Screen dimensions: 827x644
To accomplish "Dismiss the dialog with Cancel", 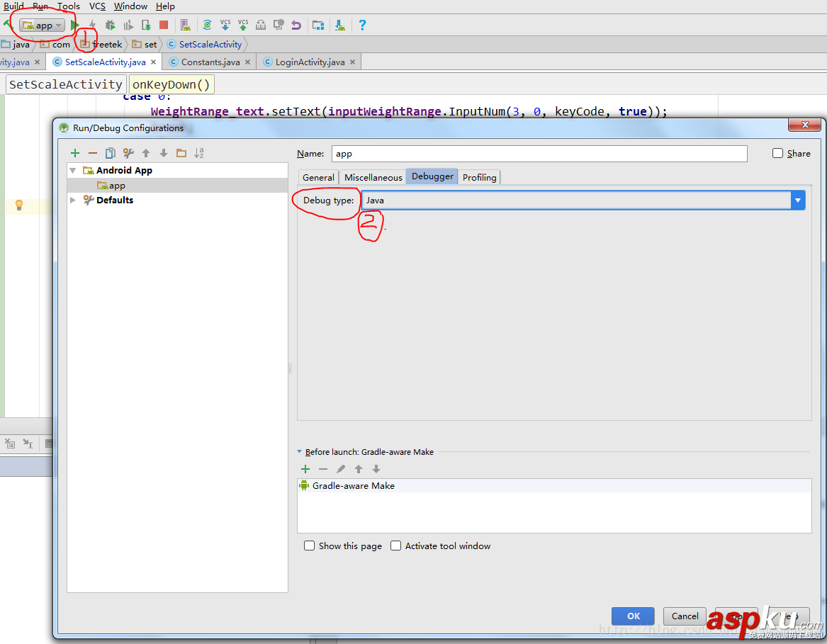I will click(x=684, y=616).
